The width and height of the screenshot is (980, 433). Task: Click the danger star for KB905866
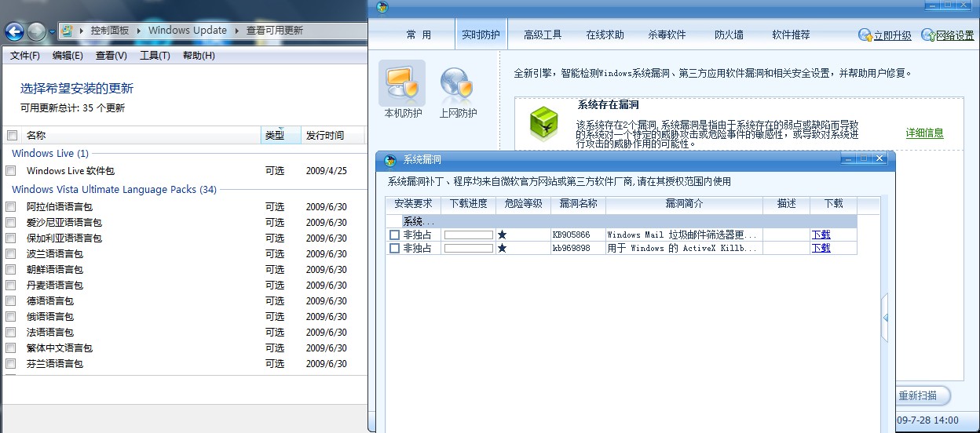(503, 235)
